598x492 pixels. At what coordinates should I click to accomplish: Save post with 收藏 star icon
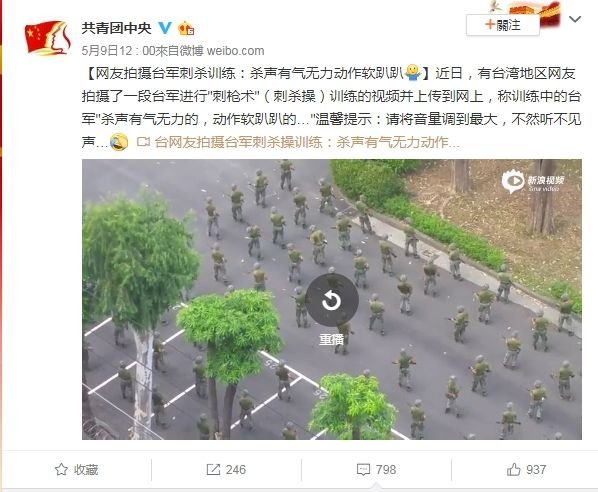tap(61, 469)
